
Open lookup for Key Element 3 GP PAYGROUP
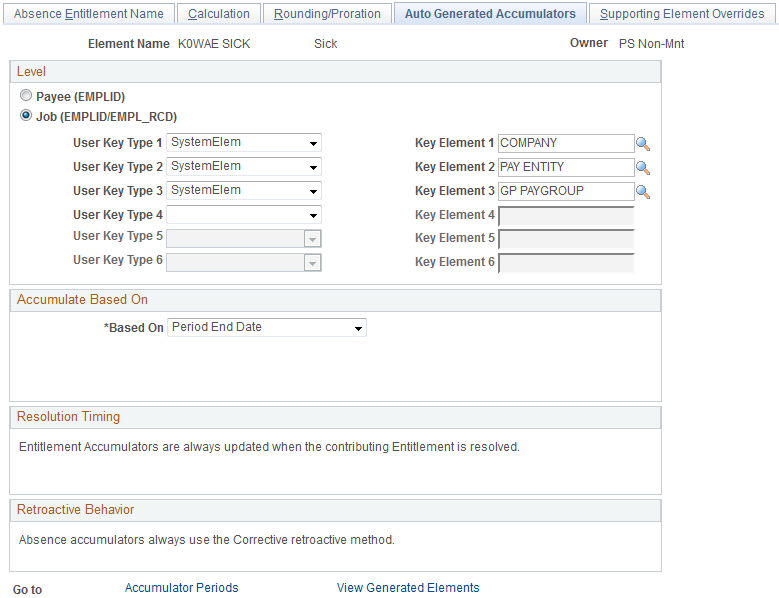[643, 192]
